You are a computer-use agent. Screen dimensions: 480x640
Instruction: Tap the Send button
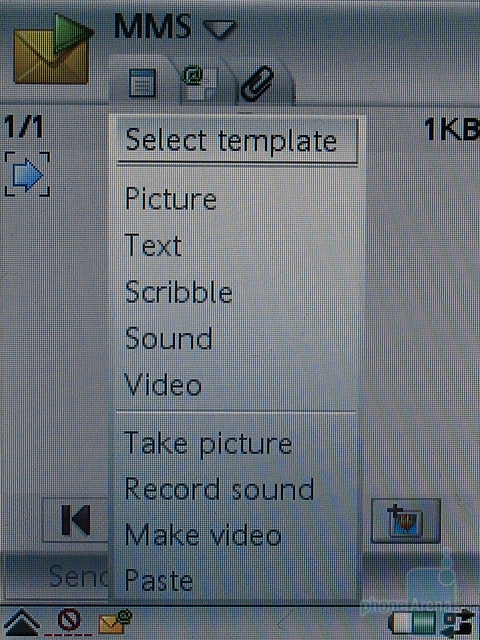80,576
